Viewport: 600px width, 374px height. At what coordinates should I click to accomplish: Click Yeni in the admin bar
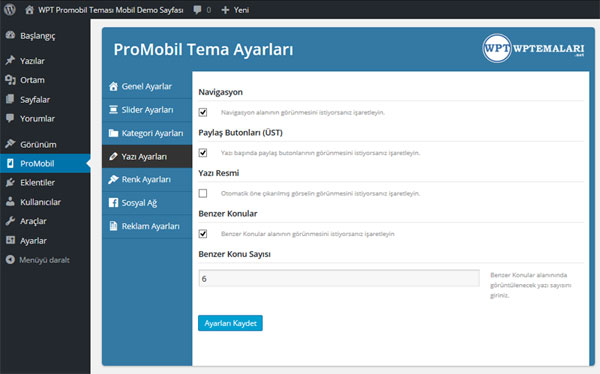click(x=241, y=10)
